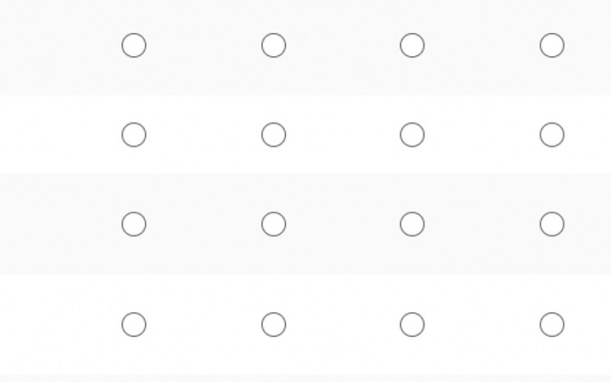Viewport: 611px width, 383px height.
Task: Pick fourth row, first column radio button
Action: (x=134, y=324)
